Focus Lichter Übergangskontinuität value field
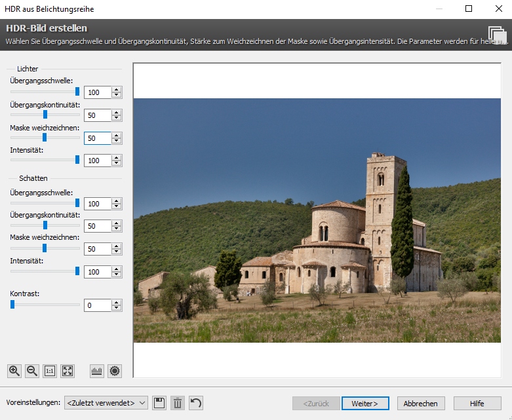This screenshot has height=420, width=512. pos(98,115)
